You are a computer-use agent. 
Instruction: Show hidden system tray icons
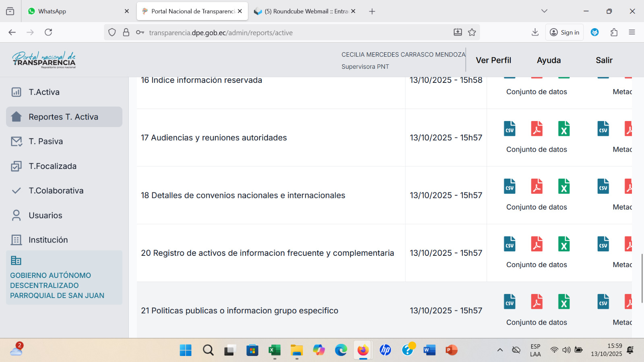(500, 350)
